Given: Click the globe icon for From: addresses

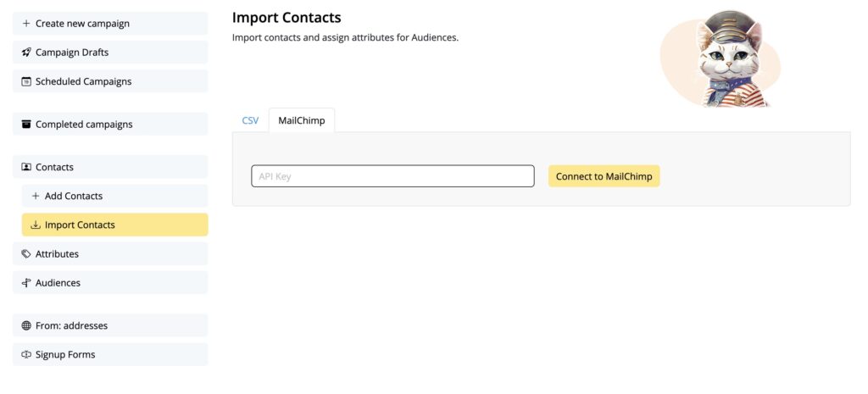Looking at the screenshot, I should click(26, 325).
